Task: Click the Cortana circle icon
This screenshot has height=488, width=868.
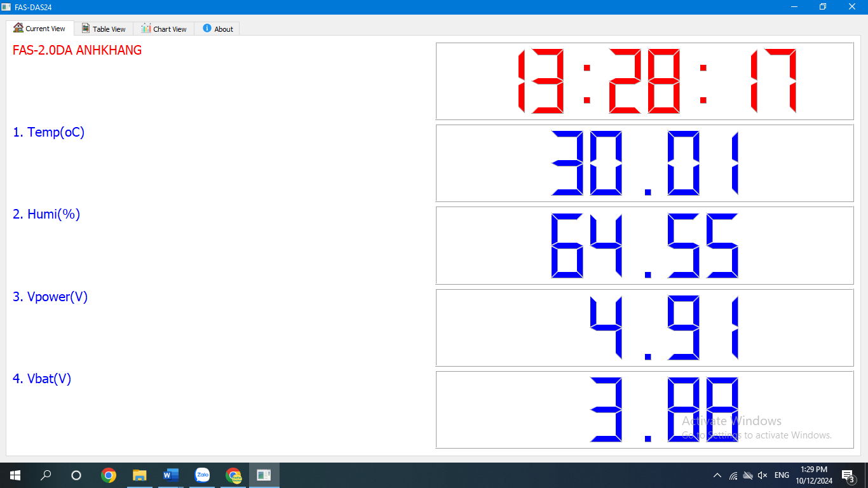Action: (76, 475)
